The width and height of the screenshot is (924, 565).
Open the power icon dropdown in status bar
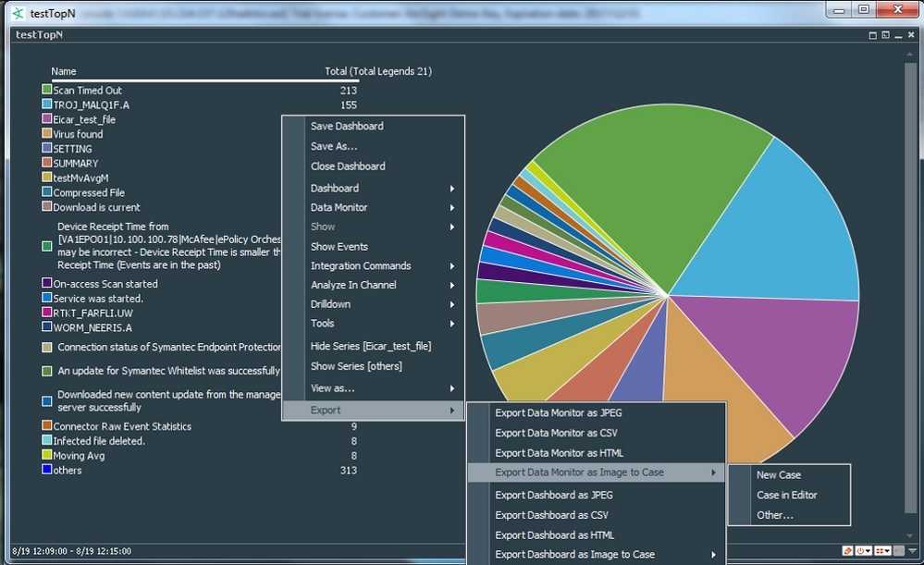[864, 551]
